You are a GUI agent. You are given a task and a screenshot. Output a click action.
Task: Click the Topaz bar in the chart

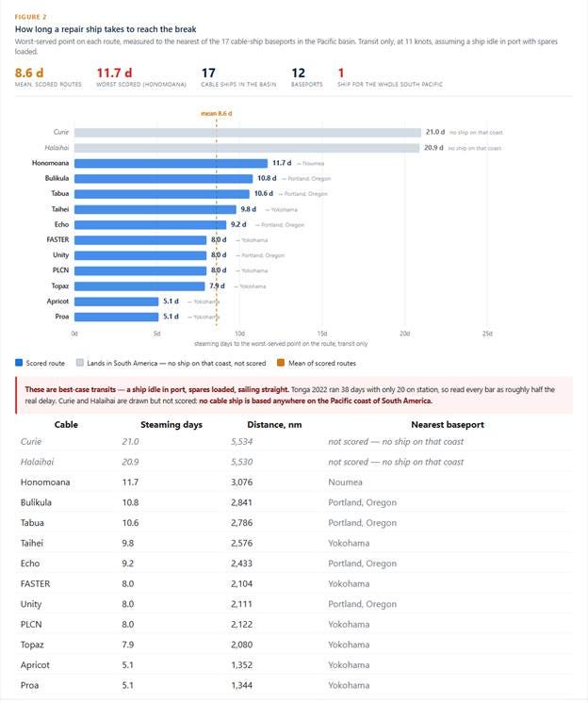[x=139, y=286]
